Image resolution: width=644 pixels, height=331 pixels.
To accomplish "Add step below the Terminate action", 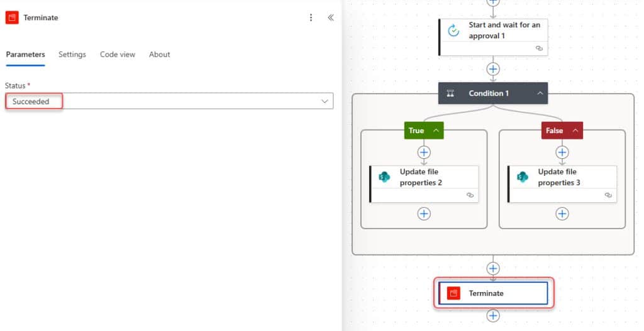I will [x=493, y=315].
